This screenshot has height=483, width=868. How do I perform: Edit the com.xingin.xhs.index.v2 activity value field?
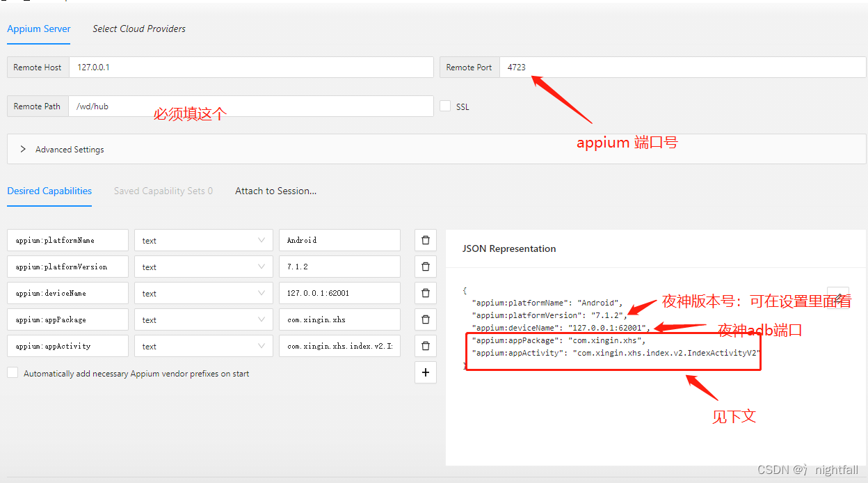click(x=339, y=346)
